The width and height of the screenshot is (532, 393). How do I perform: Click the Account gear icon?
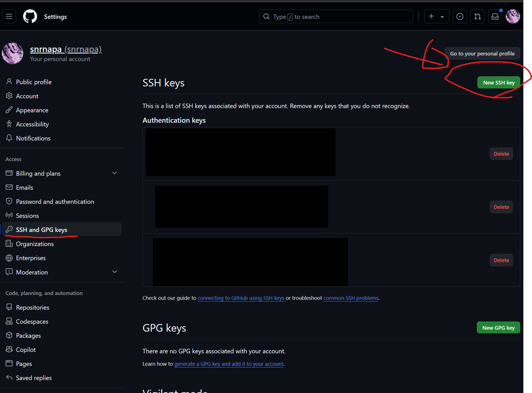point(9,96)
